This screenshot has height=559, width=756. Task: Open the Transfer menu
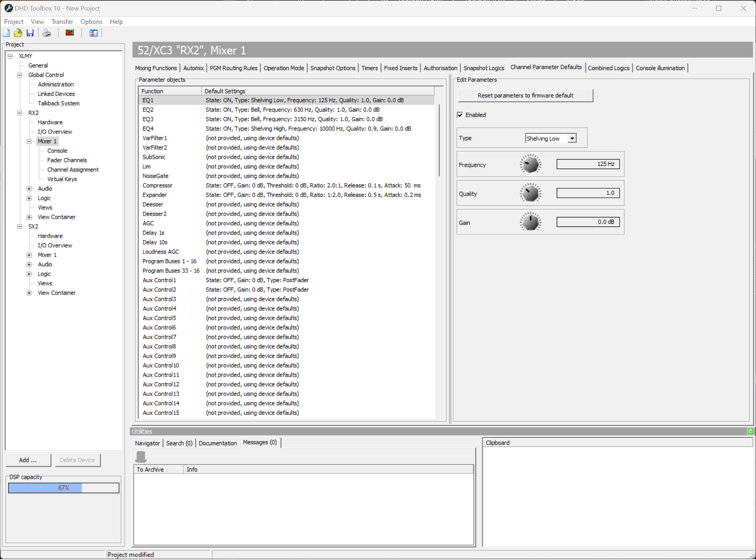tap(62, 21)
